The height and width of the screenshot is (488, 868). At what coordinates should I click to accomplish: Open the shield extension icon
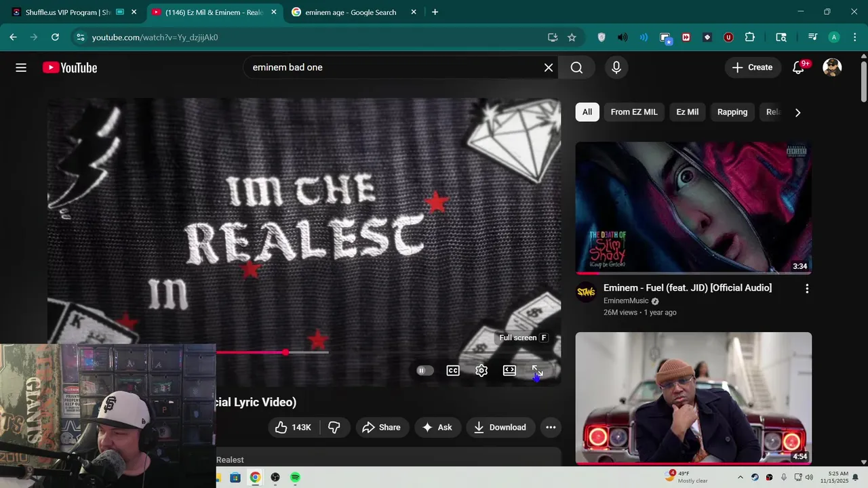point(601,37)
